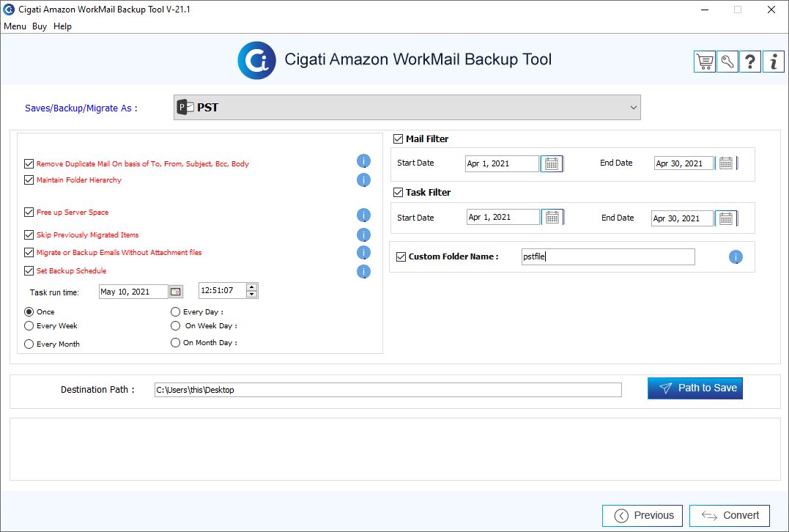Image resolution: width=789 pixels, height=532 pixels.
Task: Increase task run time with up arrow
Action: 251,287
